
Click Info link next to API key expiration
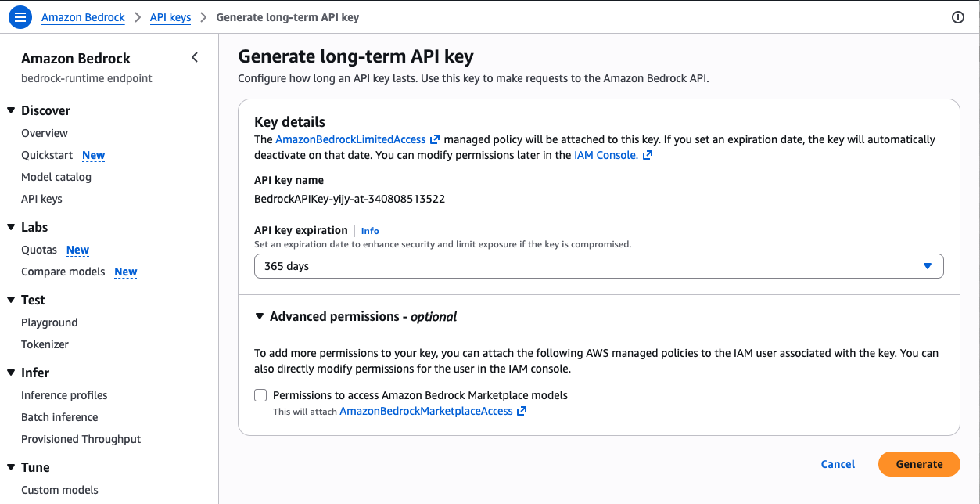370,231
